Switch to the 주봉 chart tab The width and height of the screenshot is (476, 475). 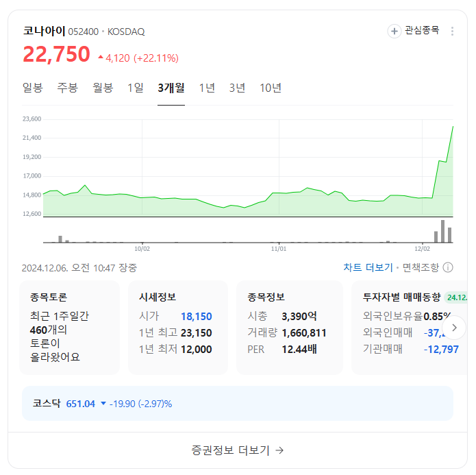pos(68,88)
